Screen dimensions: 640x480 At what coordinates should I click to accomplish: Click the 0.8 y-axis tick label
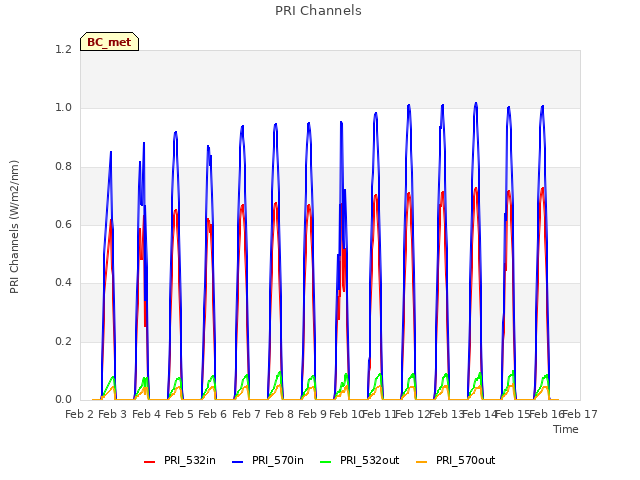click(63, 166)
